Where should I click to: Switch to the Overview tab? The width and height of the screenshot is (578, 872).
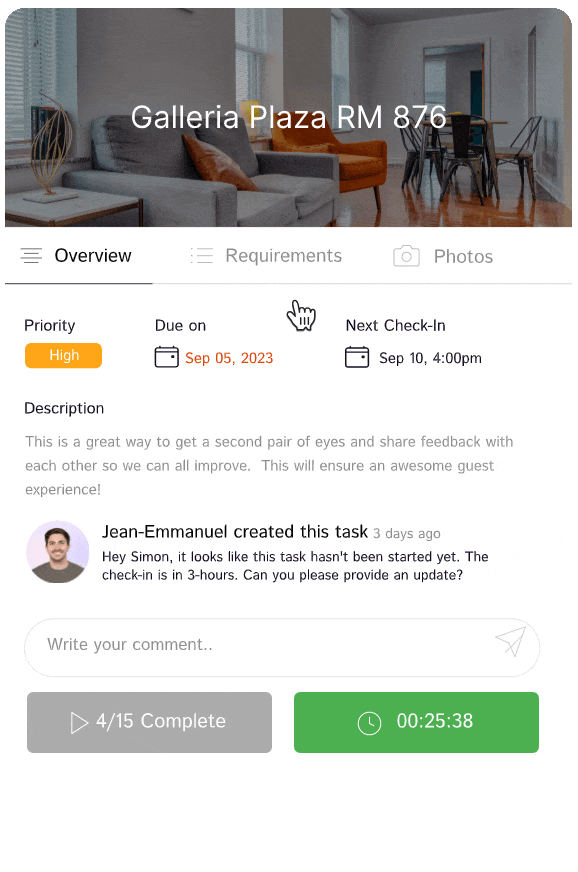tap(78, 256)
